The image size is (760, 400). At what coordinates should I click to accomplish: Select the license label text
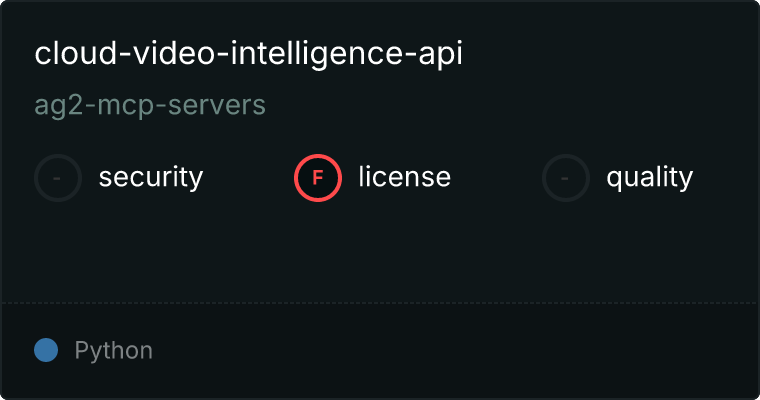click(404, 178)
